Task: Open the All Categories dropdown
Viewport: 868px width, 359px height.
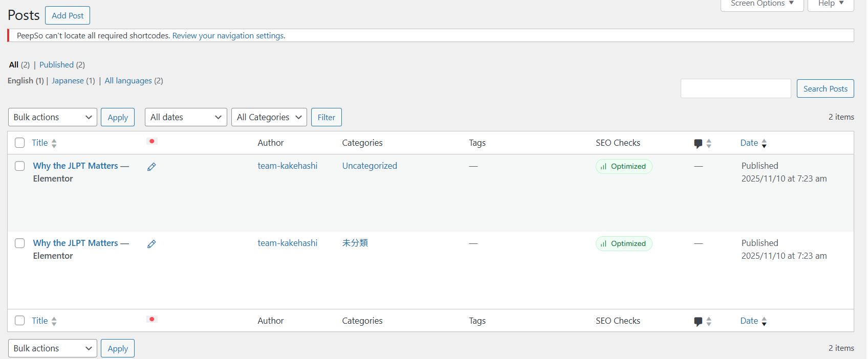Action: [x=269, y=117]
